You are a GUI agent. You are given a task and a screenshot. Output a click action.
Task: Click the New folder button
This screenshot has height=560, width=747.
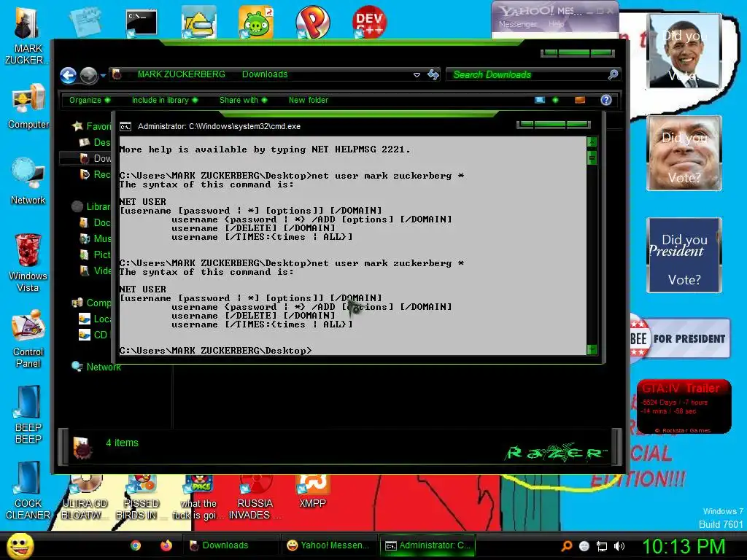309,100
